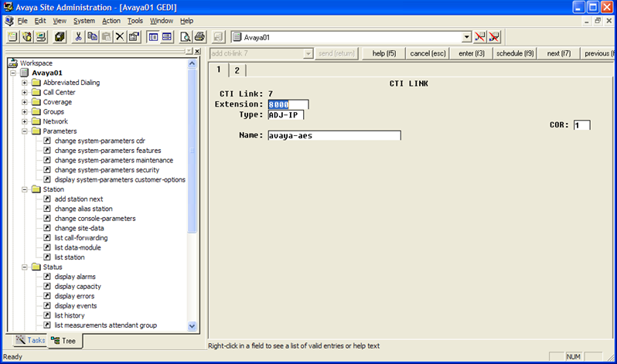
Task: Toggle the tree pane view icon
Action: [x=153, y=37]
